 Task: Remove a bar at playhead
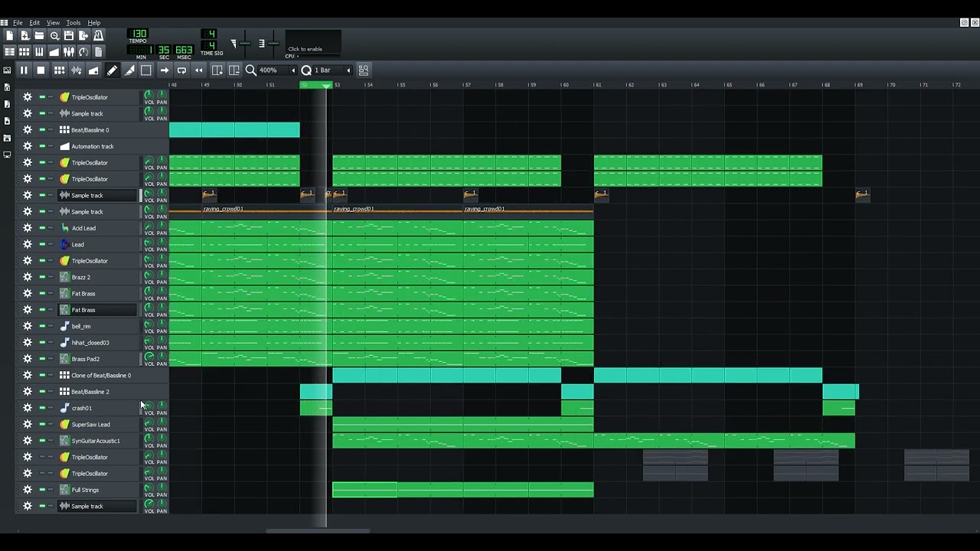point(234,70)
